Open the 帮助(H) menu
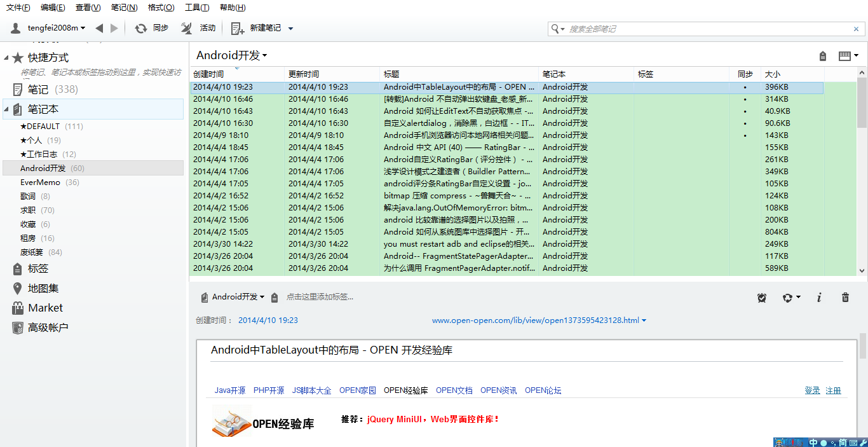This screenshot has height=447, width=868. pos(233,8)
